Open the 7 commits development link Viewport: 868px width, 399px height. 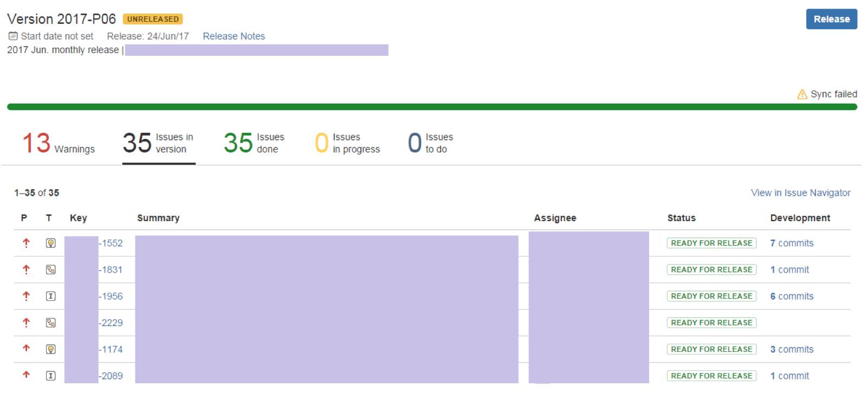(x=792, y=243)
